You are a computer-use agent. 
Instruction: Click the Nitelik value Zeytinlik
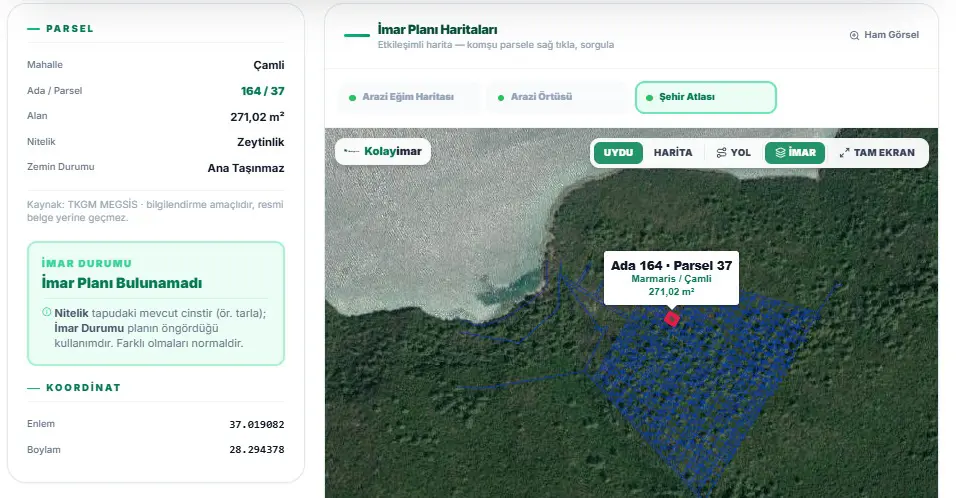click(x=260, y=142)
